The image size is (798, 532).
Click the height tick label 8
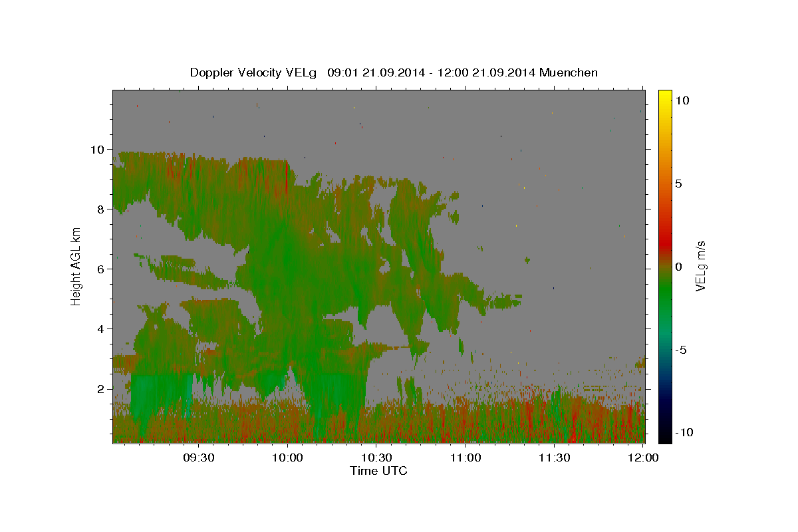coord(102,209)
